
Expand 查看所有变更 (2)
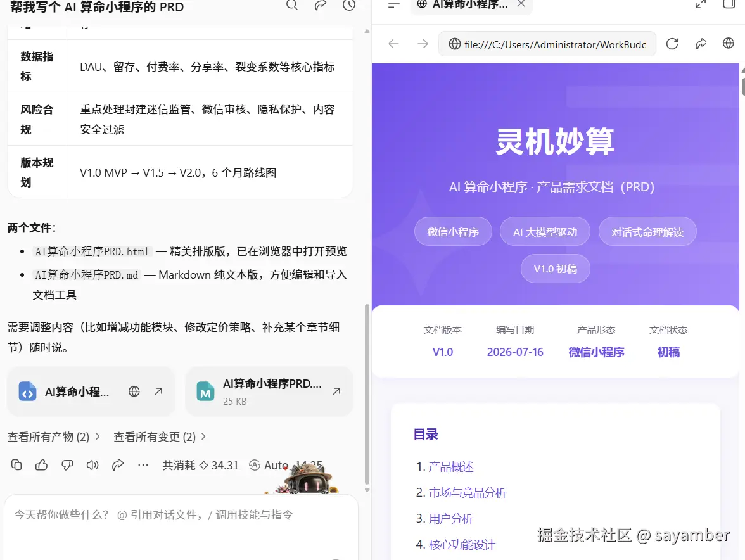pos(160,436)
